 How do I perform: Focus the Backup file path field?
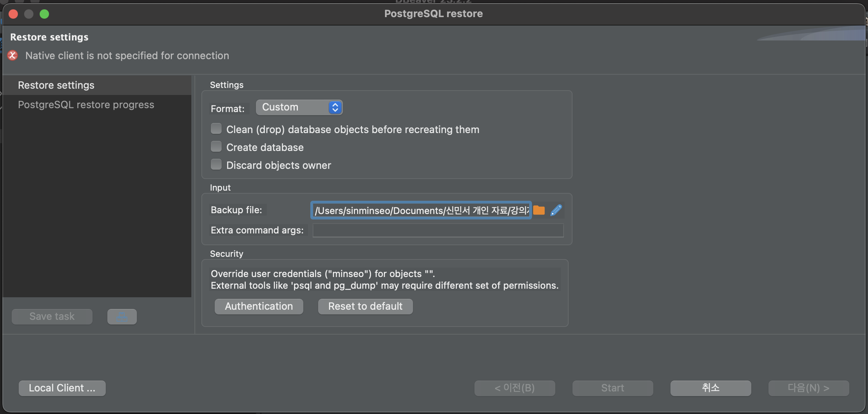click(x=421, y=210)
